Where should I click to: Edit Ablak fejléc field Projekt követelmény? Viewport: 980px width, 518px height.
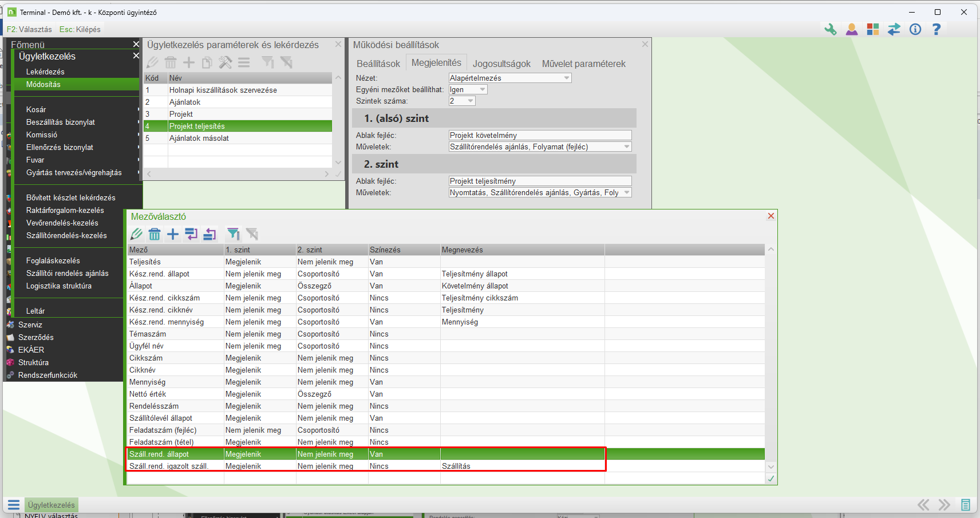coord(540,135)
